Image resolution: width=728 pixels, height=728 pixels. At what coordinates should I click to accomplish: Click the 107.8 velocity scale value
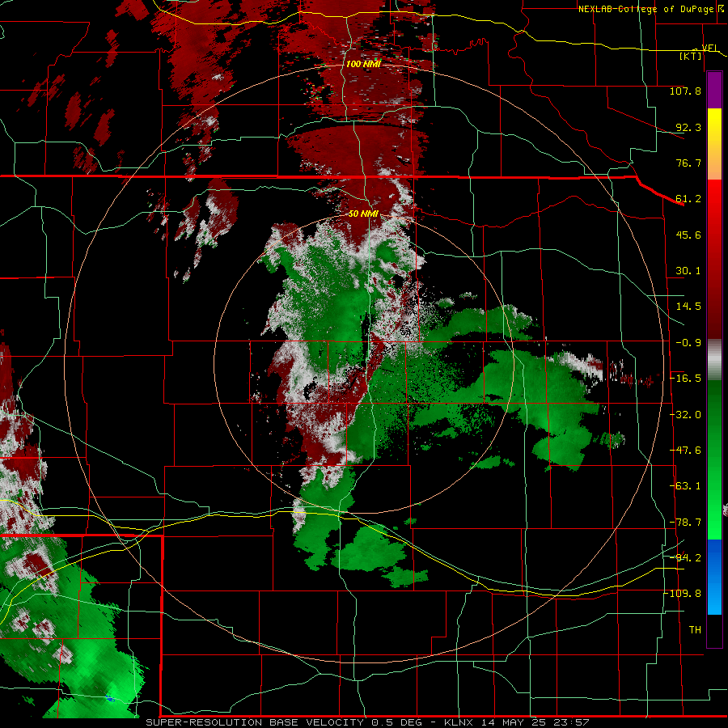pos(685,91)
